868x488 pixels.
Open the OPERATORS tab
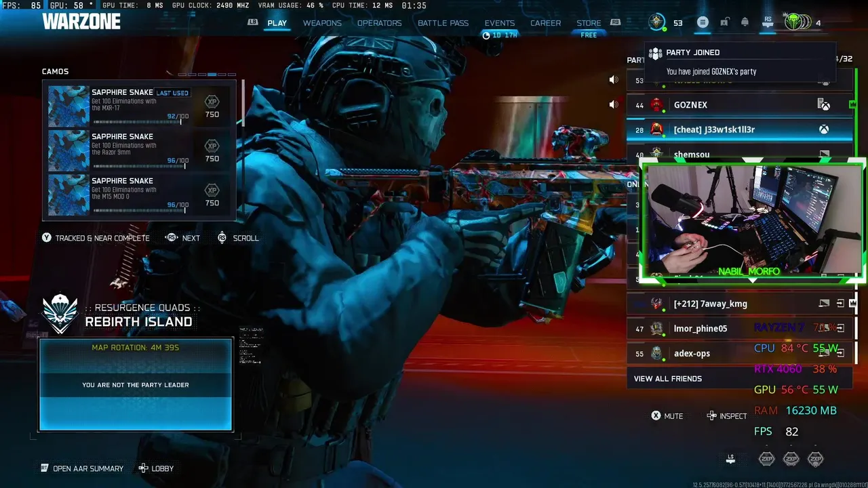pyautogui.click(x=380, y=23)
